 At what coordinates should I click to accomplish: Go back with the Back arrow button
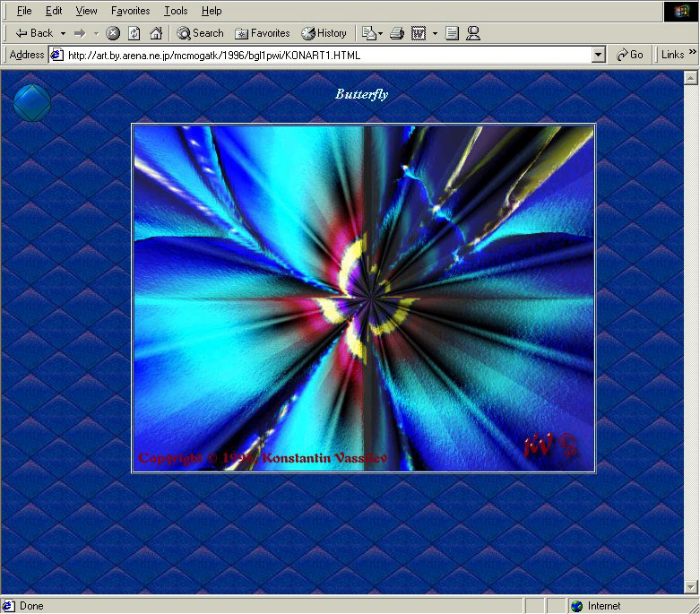(x=34, y=33)
